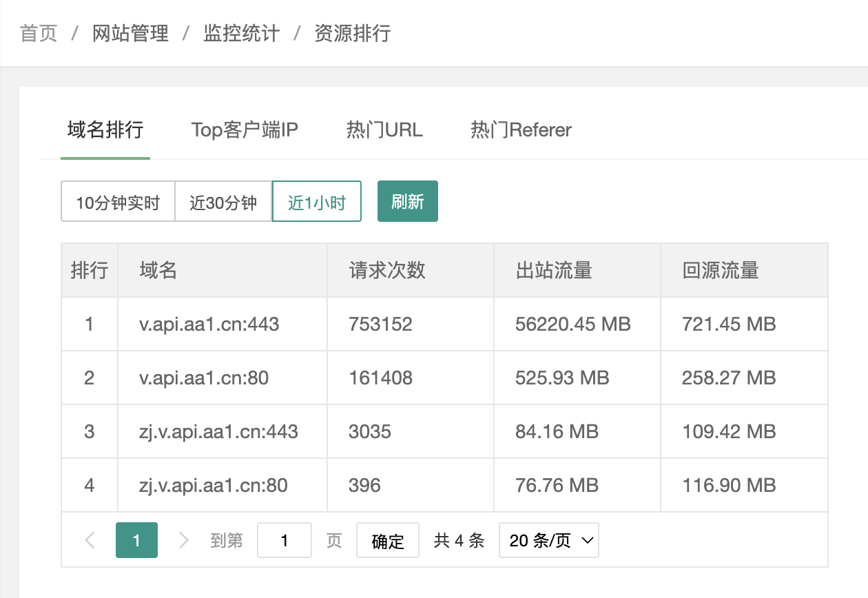Select 近1小时 time range
The image size is (868, 598).
(317, 202)
